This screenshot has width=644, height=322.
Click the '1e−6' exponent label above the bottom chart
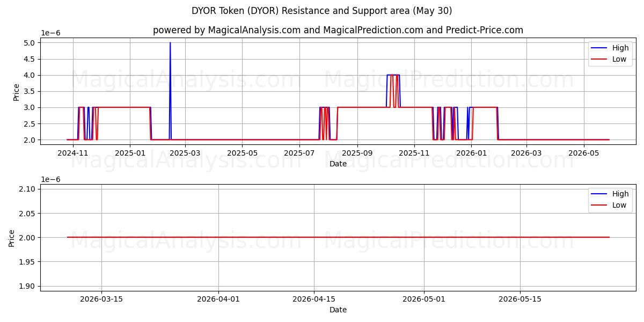pyautogui.click(x=51, y=179)
